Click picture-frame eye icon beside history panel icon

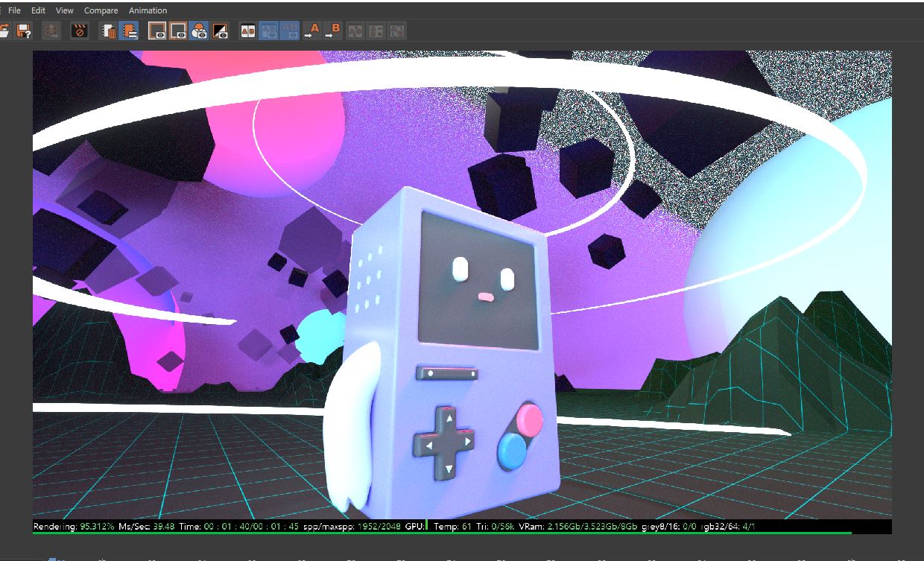[x=158, y=31]
